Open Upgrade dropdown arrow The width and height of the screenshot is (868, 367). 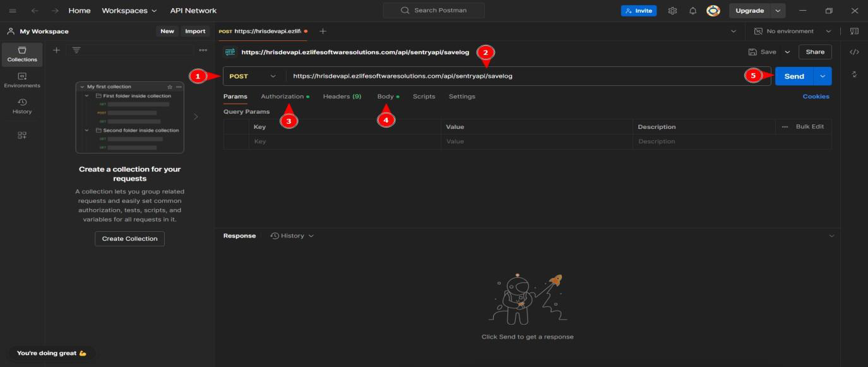[x=778, y=11]
